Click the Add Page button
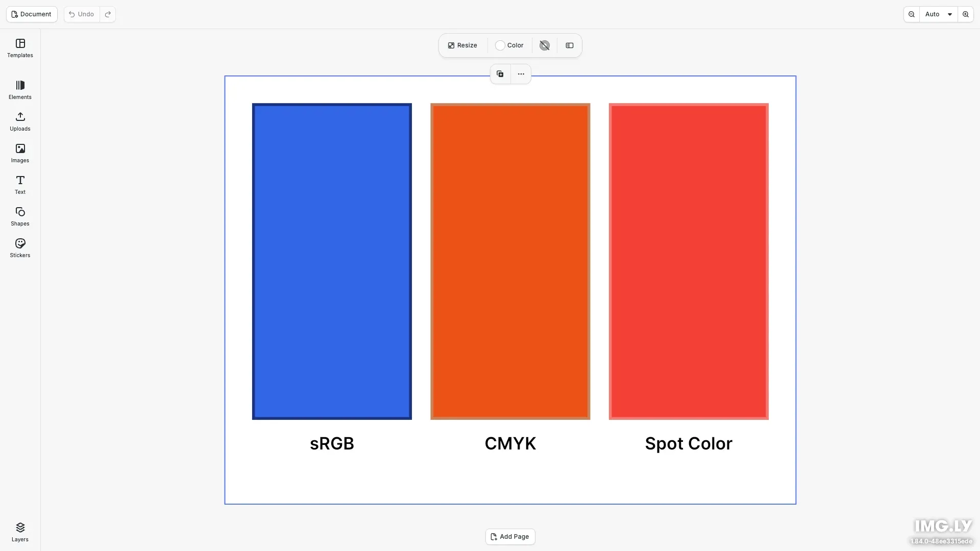The height and width of the screenshot is (551, 980). click(x=510, y=537)
